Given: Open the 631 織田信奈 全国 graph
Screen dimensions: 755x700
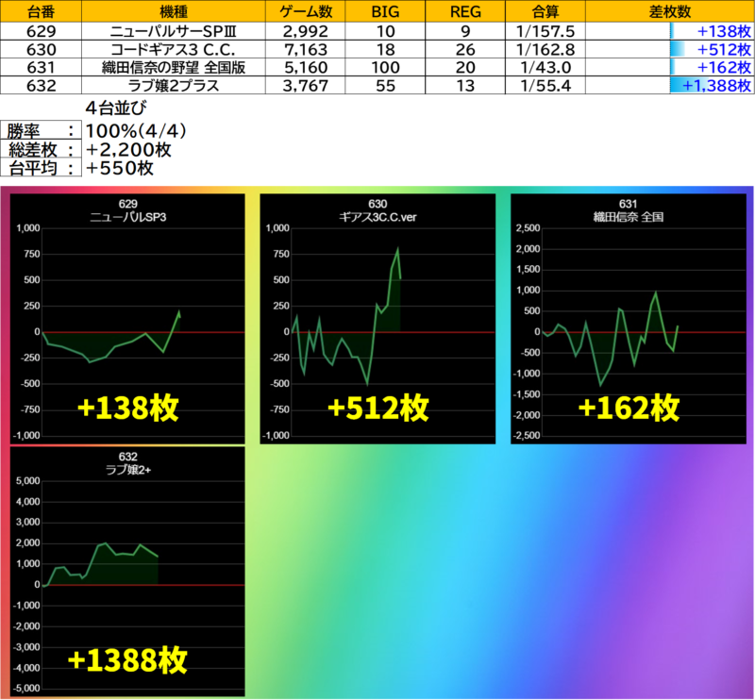Looking at the screenshot, I should tap(629, 319).
